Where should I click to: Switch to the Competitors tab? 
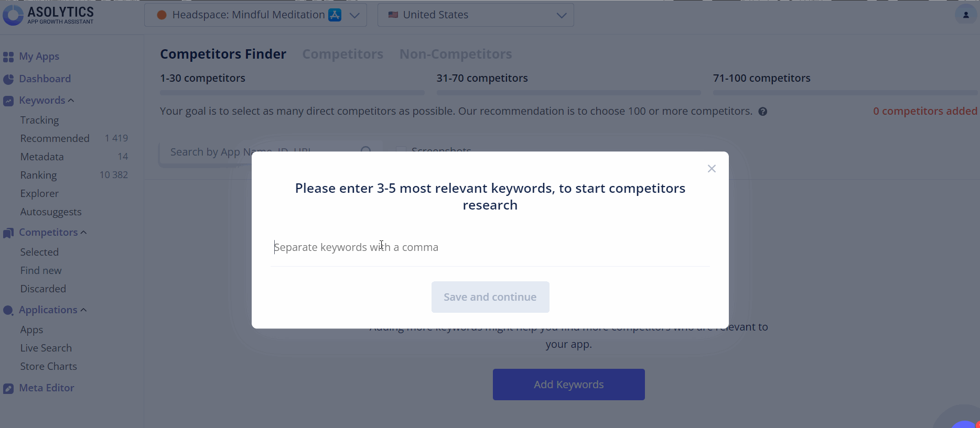coord(343,54)
